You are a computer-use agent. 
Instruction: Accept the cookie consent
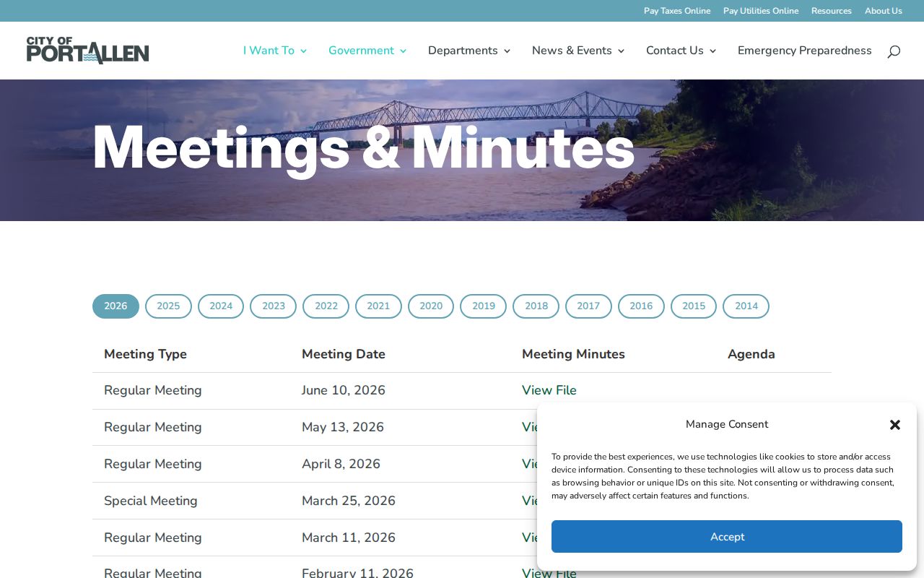tap(727, 537)
